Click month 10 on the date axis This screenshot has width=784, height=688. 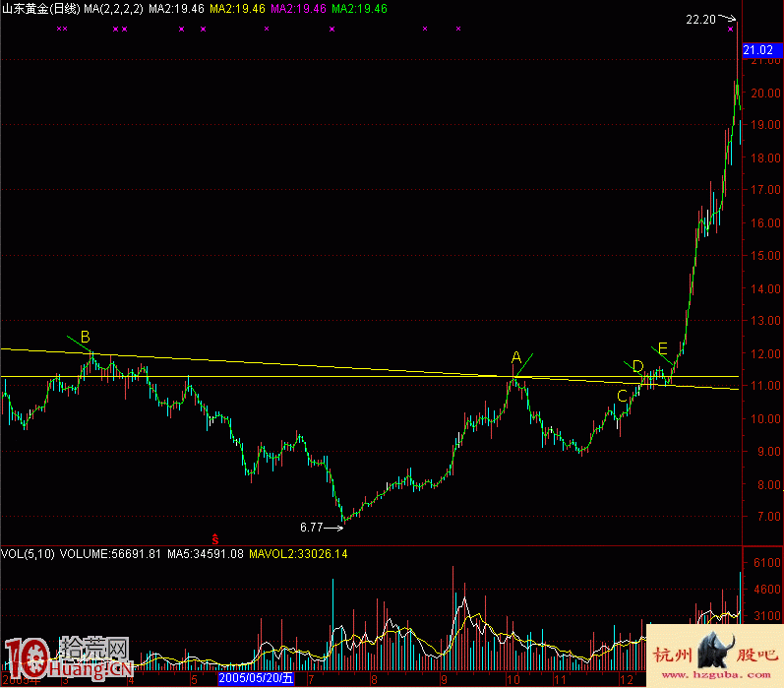(x=513, y=680)
